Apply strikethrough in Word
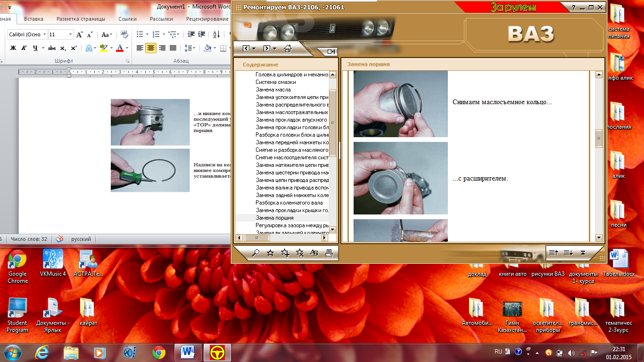 pyautogui.click(x=52, y=48)
